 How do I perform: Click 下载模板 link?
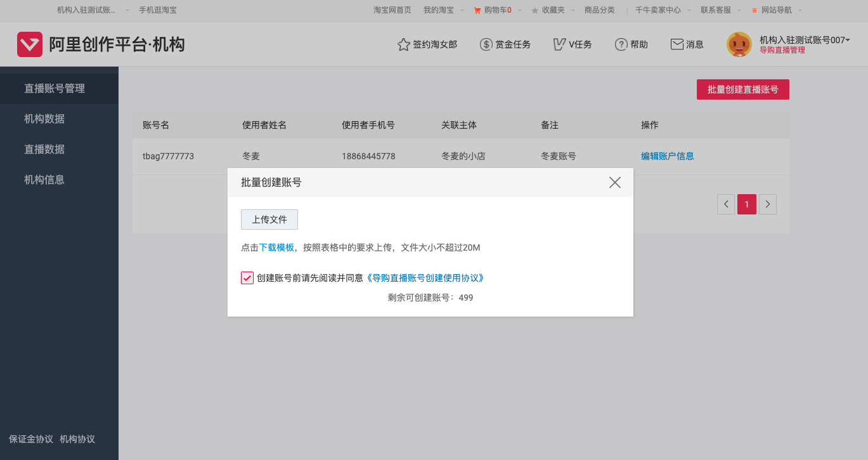tap(276, 247)
